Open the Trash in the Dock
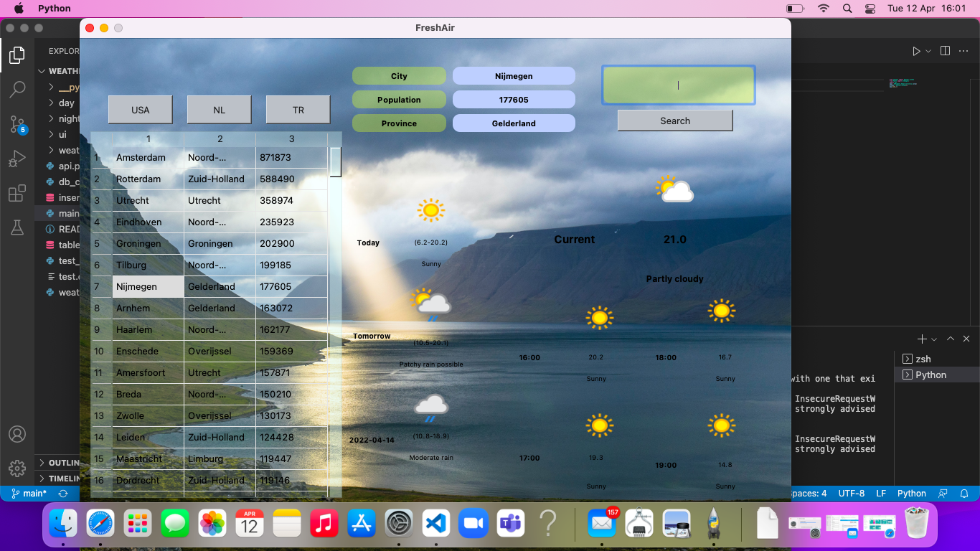 917,523
